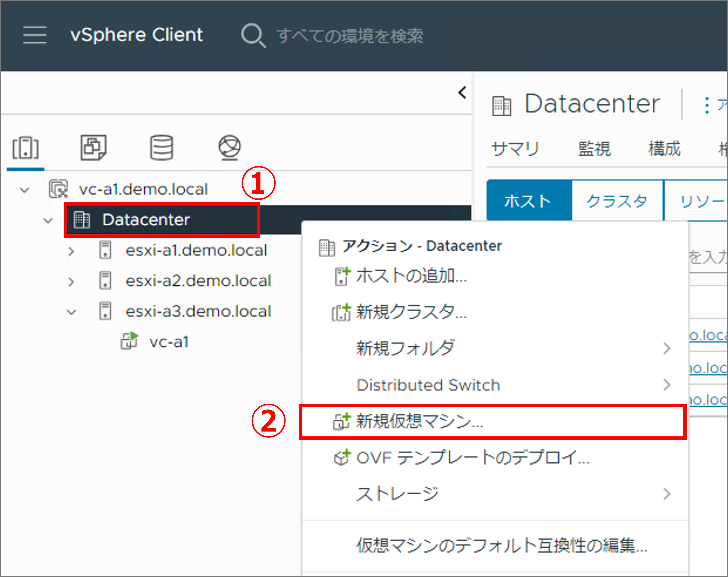The image size is (728, 577).
Task: Collapse the navigator panel arrow
Action: 462,92
